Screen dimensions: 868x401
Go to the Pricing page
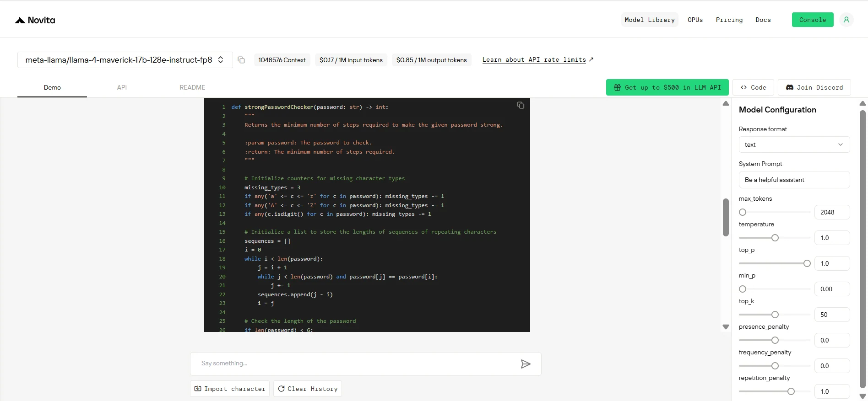coord(729,20)
